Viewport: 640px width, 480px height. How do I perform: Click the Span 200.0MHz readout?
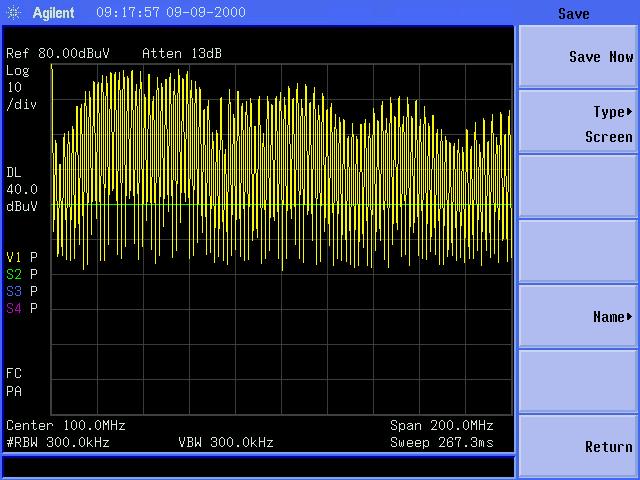[x=441, y=425]
